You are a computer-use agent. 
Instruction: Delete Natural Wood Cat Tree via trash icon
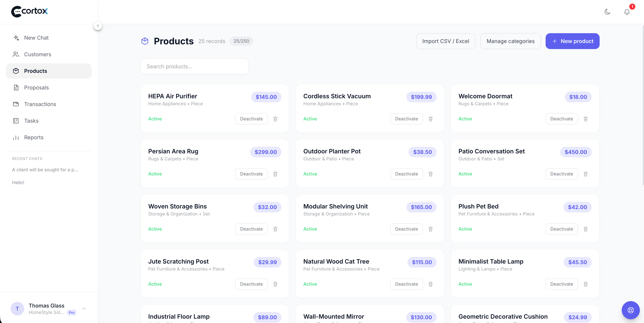[x=431, y=284]
